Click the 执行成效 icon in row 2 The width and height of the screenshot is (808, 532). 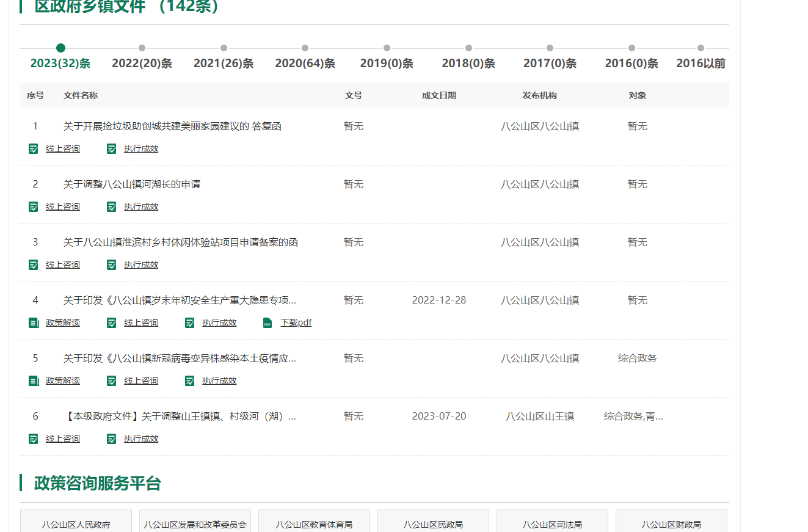point(112,206)
